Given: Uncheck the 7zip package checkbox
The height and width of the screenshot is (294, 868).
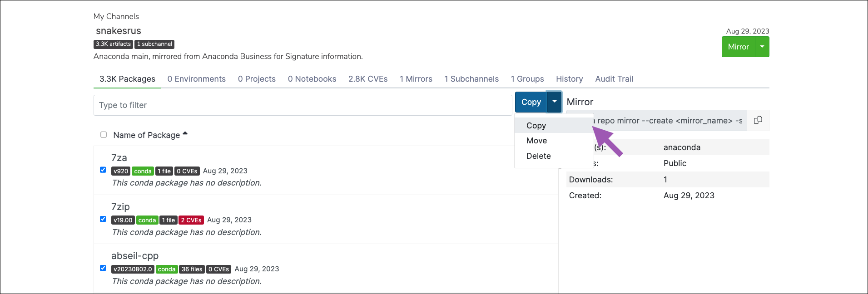Looking at the screenshot, I should pos(103,219).
